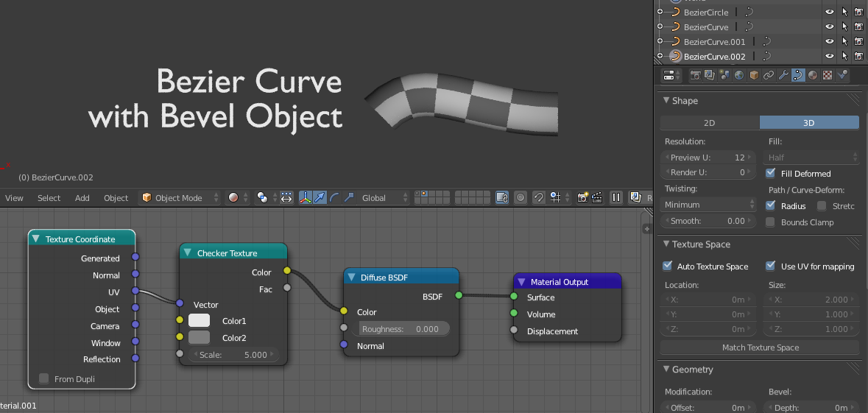
Task: Open the Scene properties tab
Action: (724, 75)
